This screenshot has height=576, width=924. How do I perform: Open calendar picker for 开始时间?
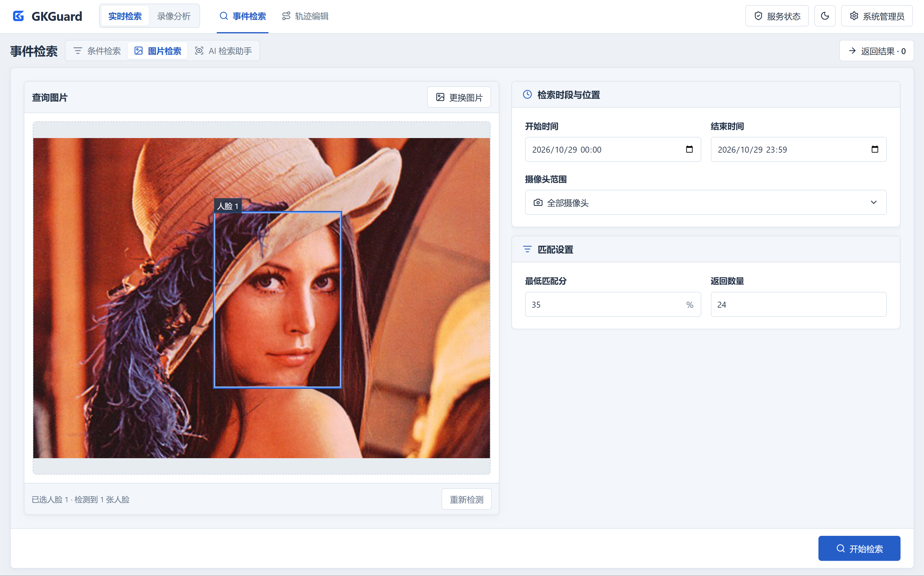click(x=689, y=149)
